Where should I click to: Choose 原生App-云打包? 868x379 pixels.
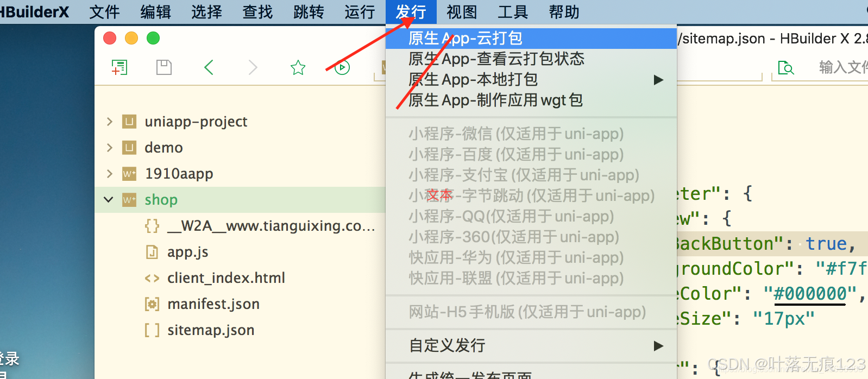(x=531, y=38)
